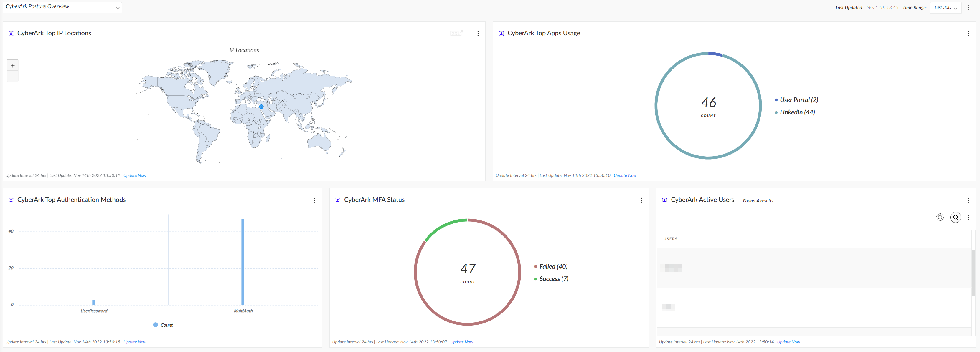This screenshot has height=352, width=980.
Task: Click the Found 4 results text
Action: pyautogui.click(x=758, y=201)
